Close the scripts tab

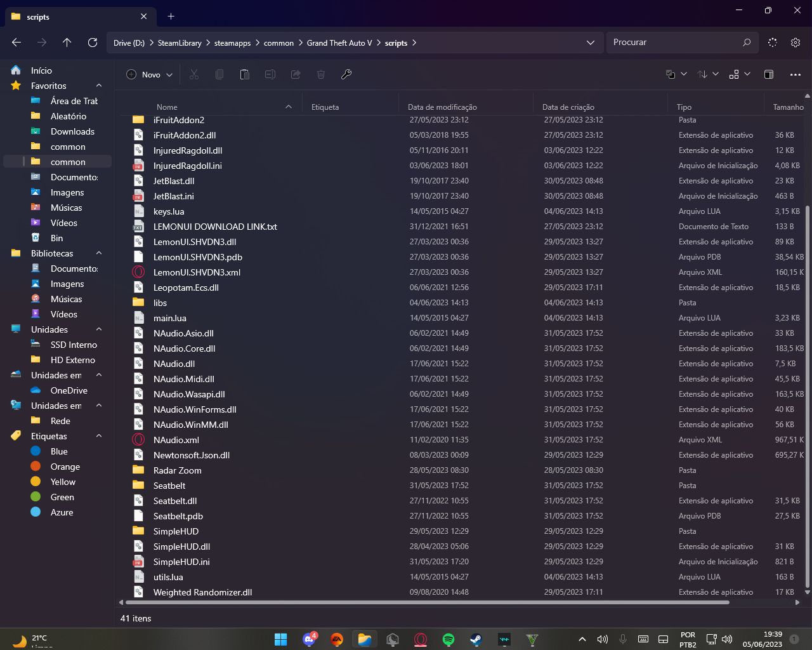[143, 17]
